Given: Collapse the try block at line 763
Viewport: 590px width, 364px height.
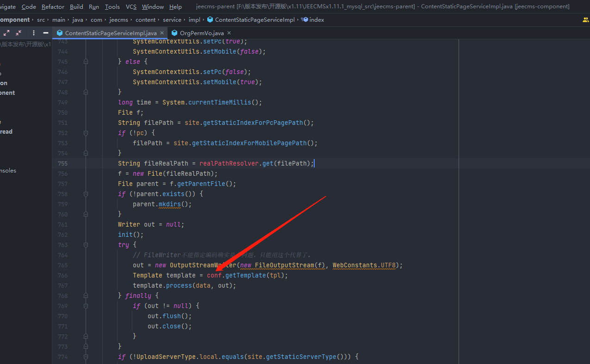Looking at the screenshot, I should pyautogui.click(x=86, y=245).
